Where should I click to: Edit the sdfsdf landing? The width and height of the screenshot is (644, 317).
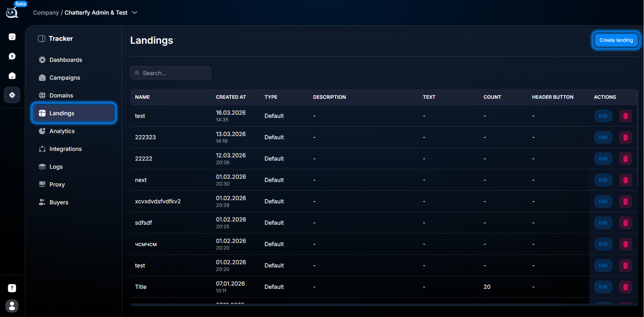603,223
